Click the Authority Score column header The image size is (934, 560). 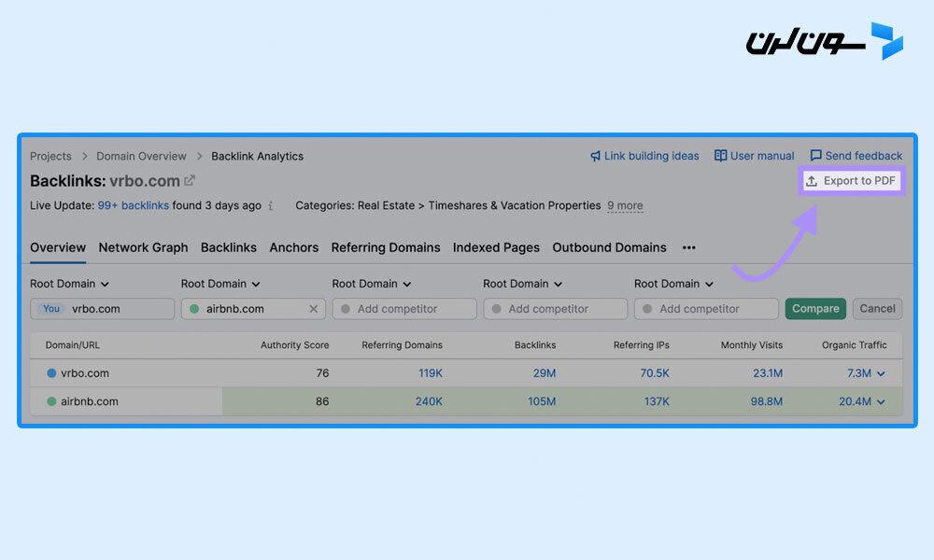(294, 345)
